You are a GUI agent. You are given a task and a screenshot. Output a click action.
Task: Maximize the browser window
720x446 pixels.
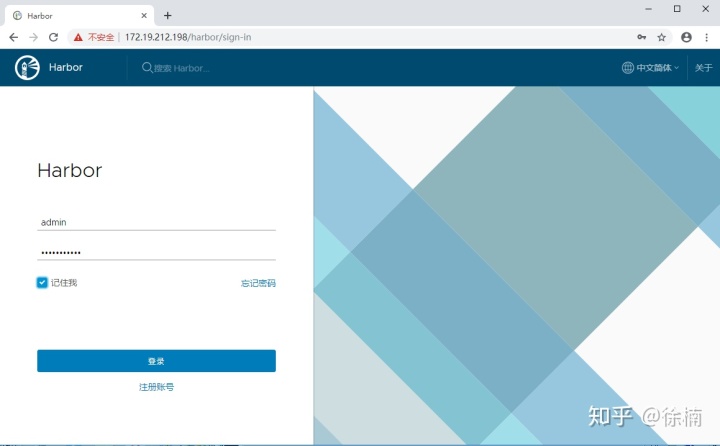click(677, 9)
